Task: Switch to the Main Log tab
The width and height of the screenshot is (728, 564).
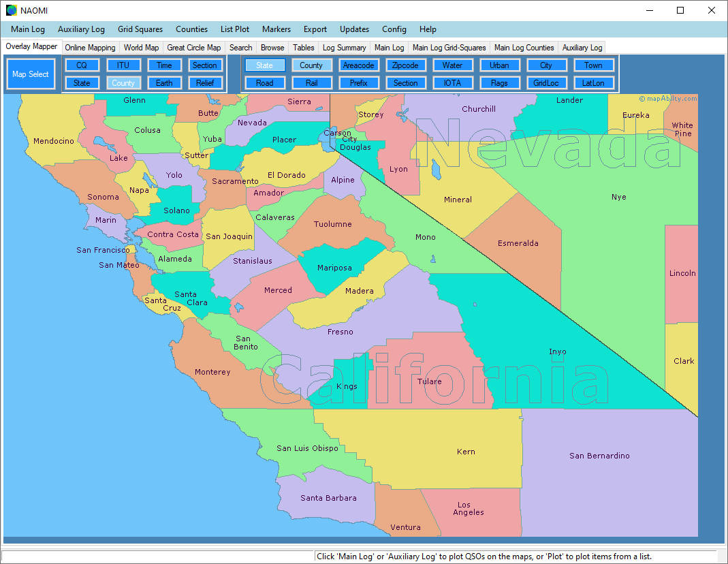Action: (x=389, y=48)
